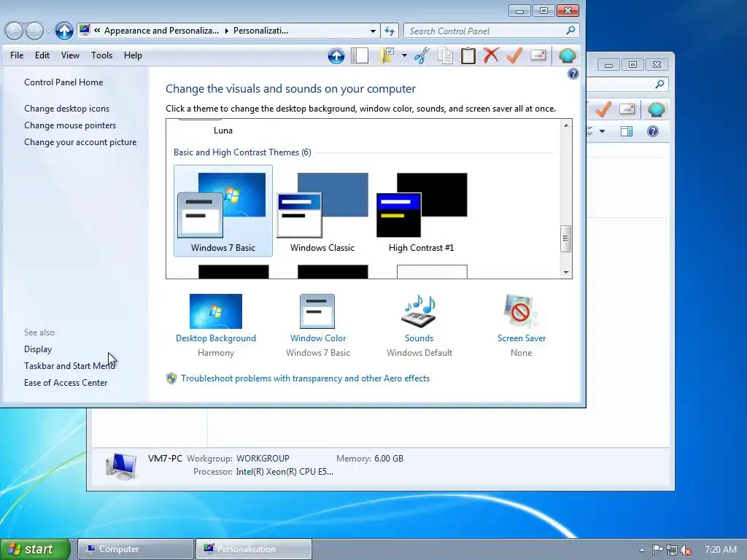Open Troubleshoot transparency and Aero effects link
747x560 pixels.
tap(306, 378)
